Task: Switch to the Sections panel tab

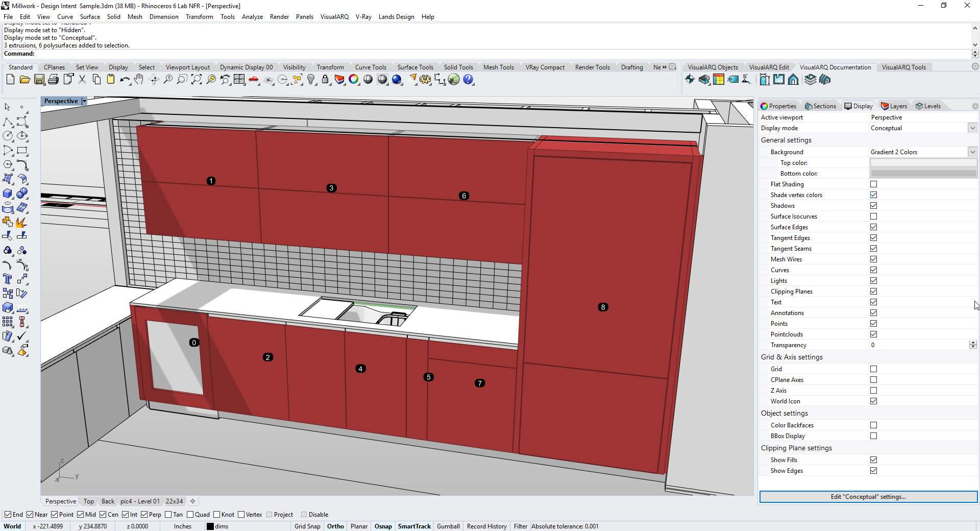Action: [820, 106]
